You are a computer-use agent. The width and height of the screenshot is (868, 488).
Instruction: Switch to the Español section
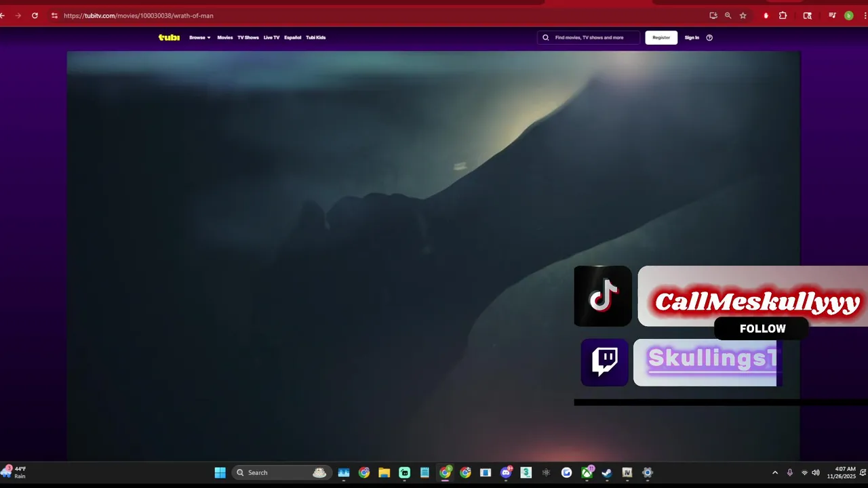pyautogui.click(x=293, y=37)
